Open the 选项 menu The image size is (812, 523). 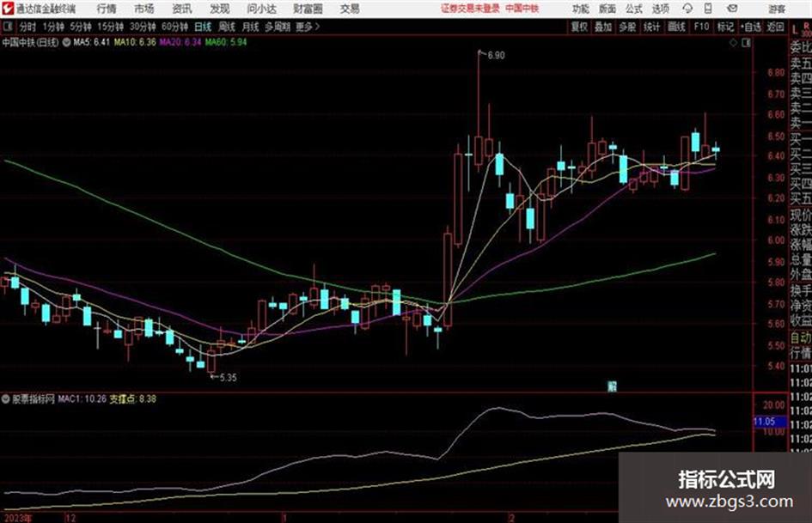[660, 9]
